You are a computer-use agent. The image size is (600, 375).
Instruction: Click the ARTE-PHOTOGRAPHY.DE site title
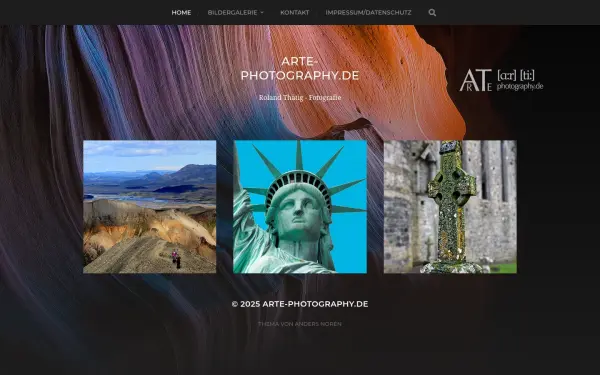(x=300, y=68)
